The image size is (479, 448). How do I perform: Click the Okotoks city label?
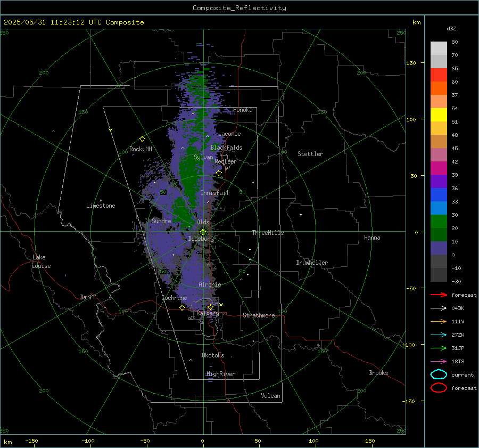(x=213, y=355)
